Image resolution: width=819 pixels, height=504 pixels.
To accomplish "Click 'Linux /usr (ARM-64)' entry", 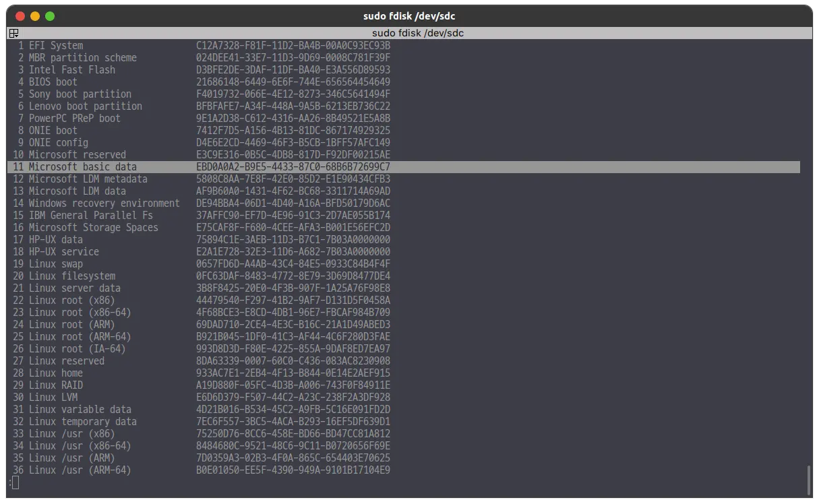I will click(80, 470).
